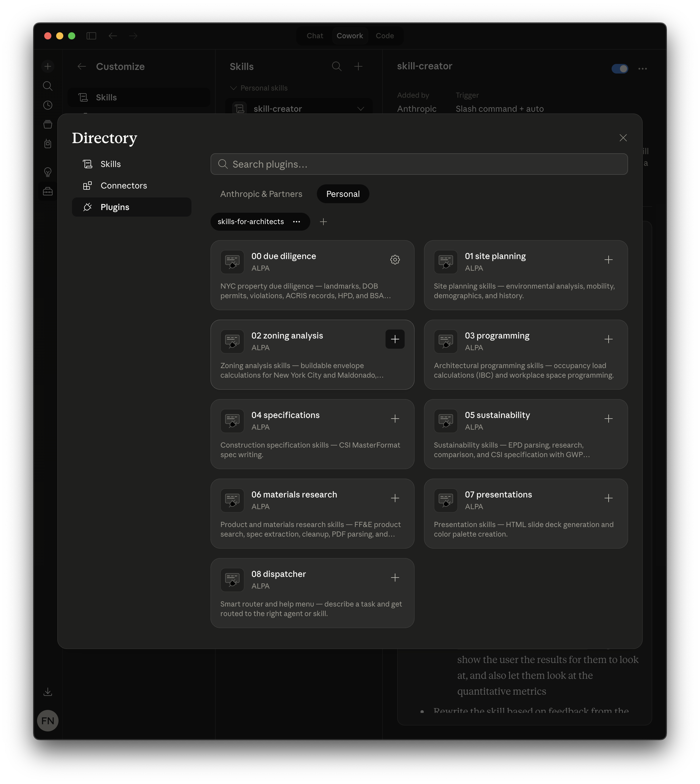Click the search icon in the Skills panel
This screenshot has height=784, width=700.
click(336, 66)
